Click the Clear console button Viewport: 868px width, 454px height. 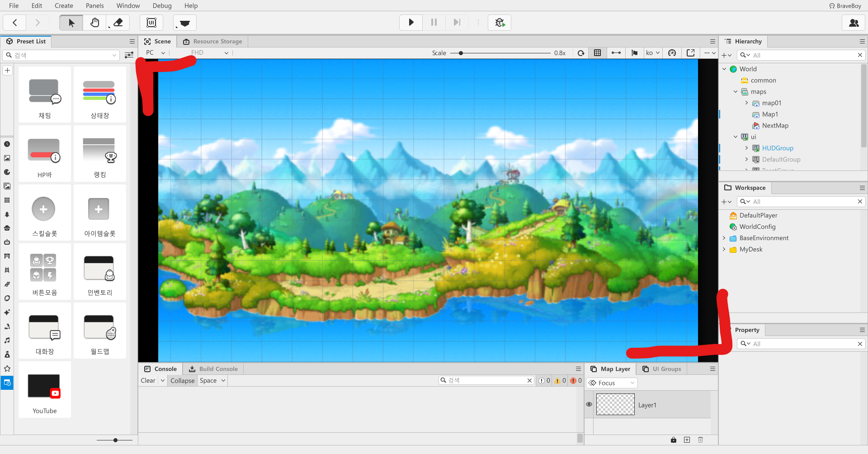tap(148, 381)
